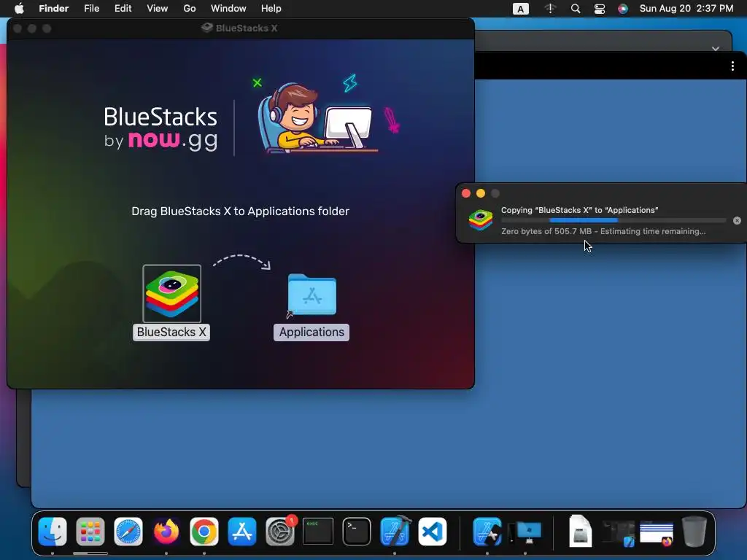Launch Safari from the Dock
Screen dimensions: 747x560
pos(128,532)
